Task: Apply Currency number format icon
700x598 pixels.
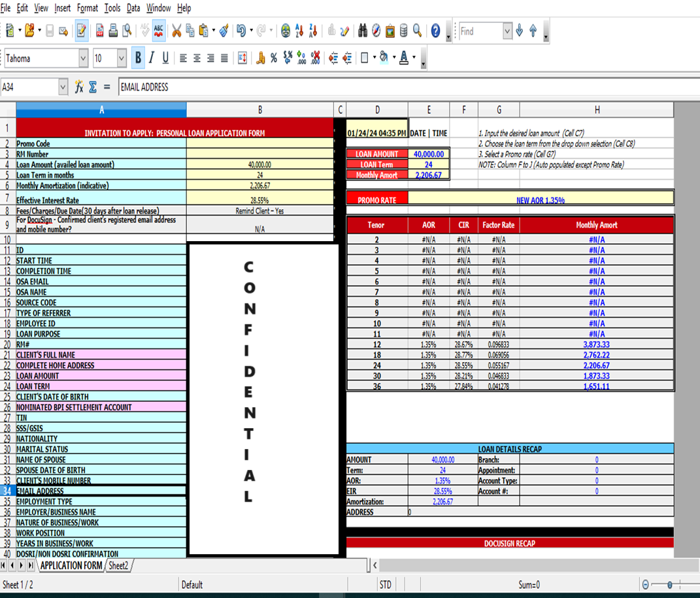Action: pos(261,58)
